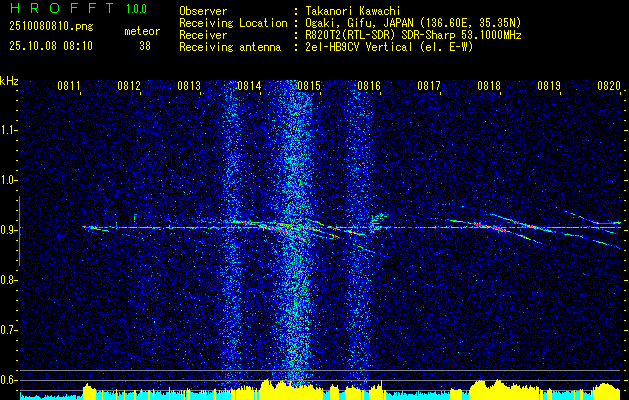The image size is (629, 400).
Task: Click the Observer field label
Action: (203, 11)
